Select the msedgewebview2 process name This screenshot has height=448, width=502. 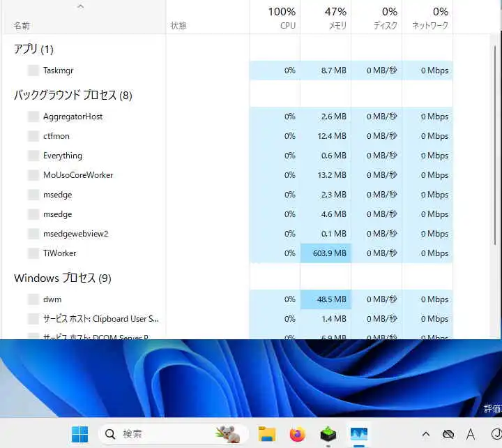point(76,234)
